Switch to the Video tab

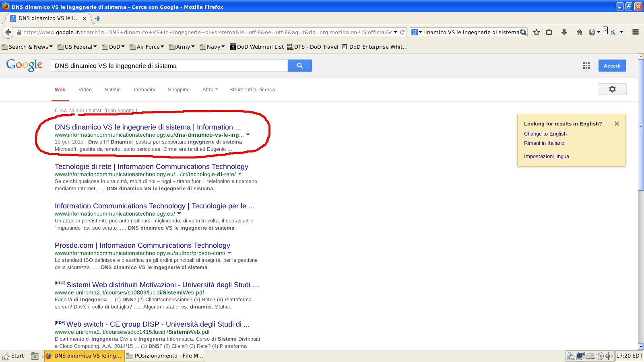tap(85, 89)
